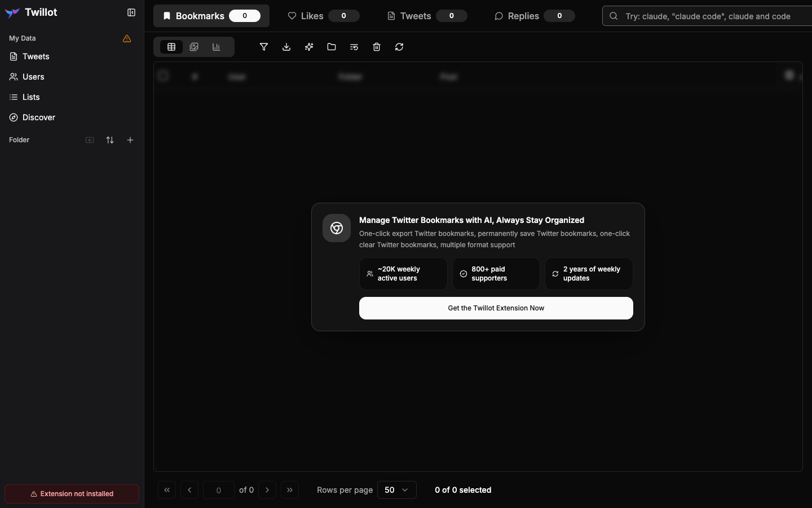This screenshot has height=508, width=812.
Task: Click the My Data section label
Action: point(23,38)
